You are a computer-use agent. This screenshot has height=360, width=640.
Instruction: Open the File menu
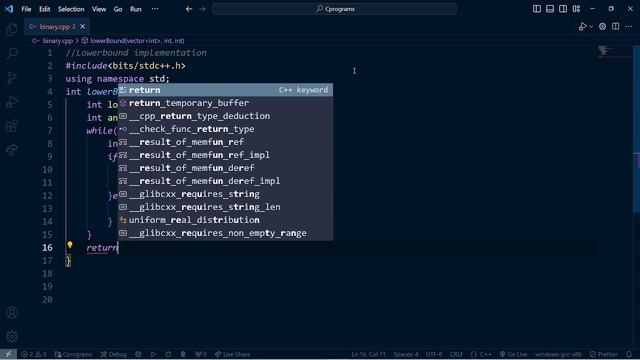[x=26, y=9]
